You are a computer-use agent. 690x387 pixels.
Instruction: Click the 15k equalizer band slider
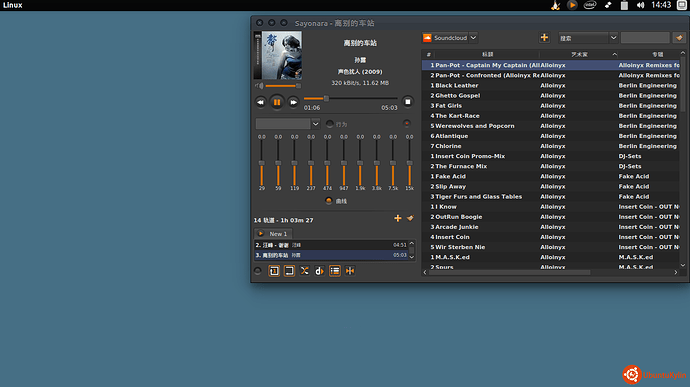click(x=409, y=163)
